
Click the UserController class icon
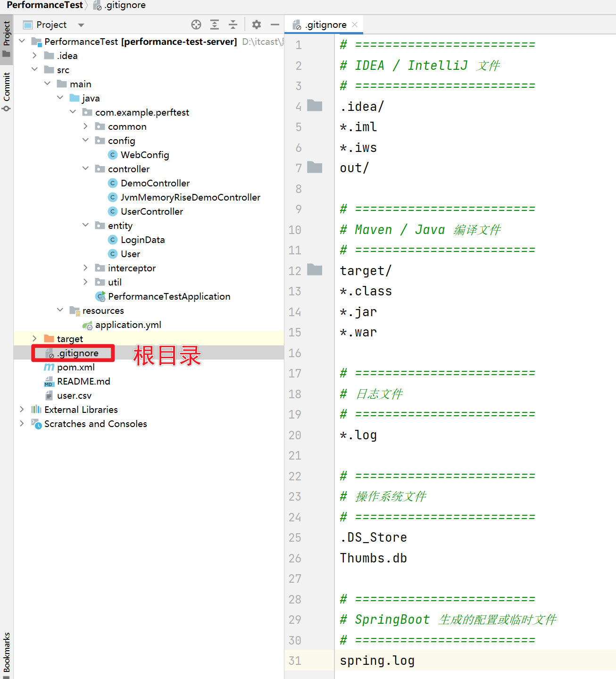coord(113,211)
